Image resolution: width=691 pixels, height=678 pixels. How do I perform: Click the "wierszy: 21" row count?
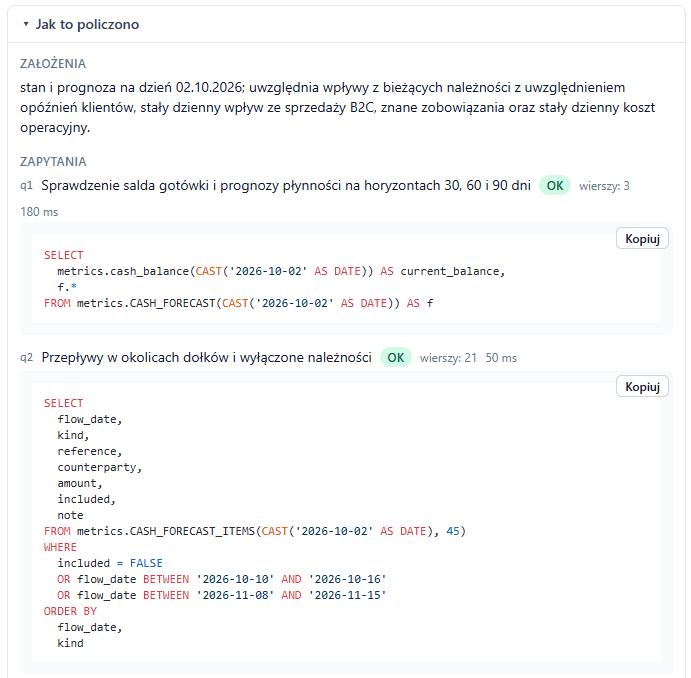click(x=448, y=358)
